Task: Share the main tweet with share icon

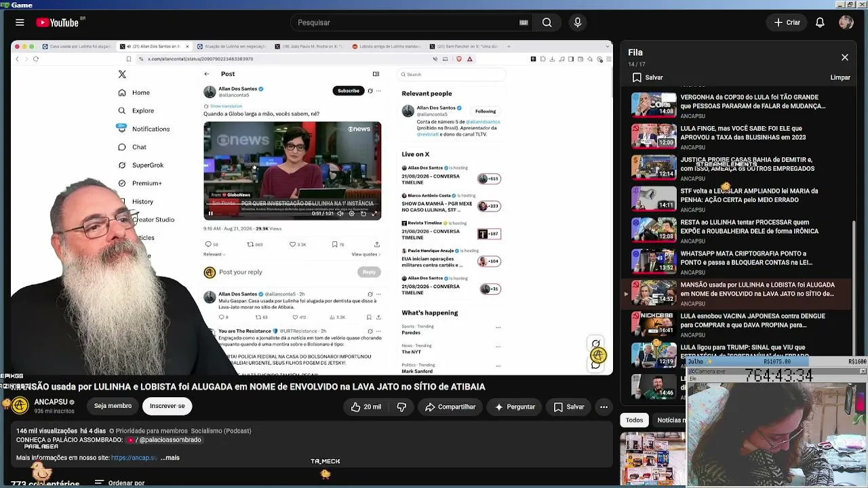Action: click(x=377, y=244)
